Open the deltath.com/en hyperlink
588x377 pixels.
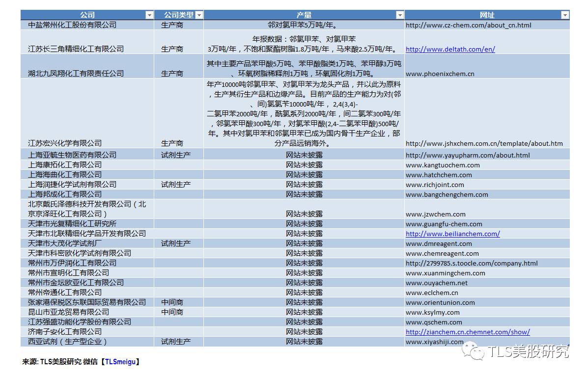tap(450, 49)
